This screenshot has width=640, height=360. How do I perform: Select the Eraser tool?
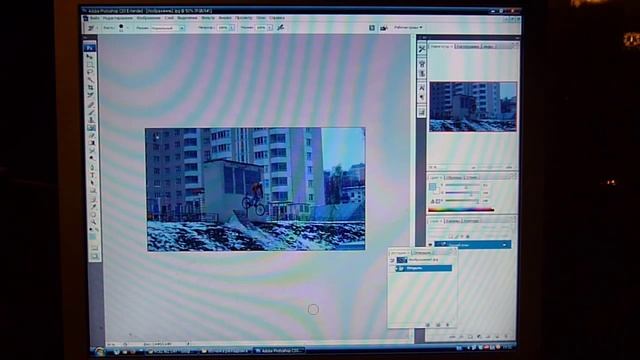coord(91,136)
